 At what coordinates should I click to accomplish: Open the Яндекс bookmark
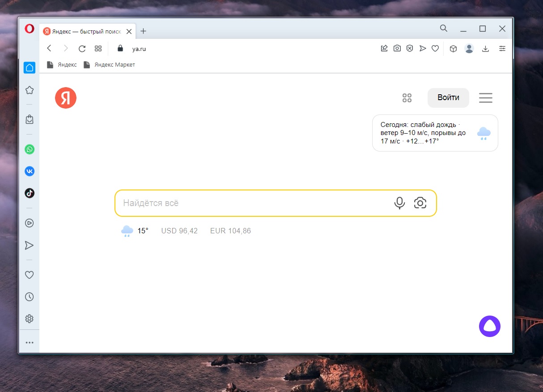(62, 65)
